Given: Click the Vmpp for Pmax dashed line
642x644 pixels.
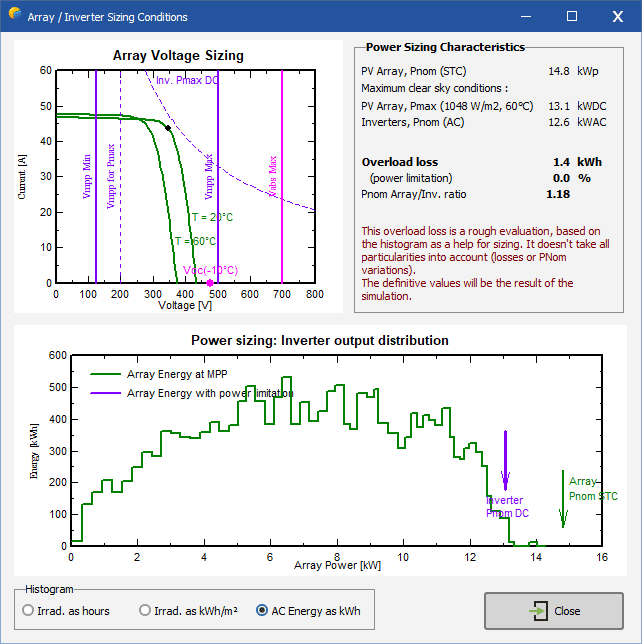Looking at the screenshot, I should tap(120, 230).
